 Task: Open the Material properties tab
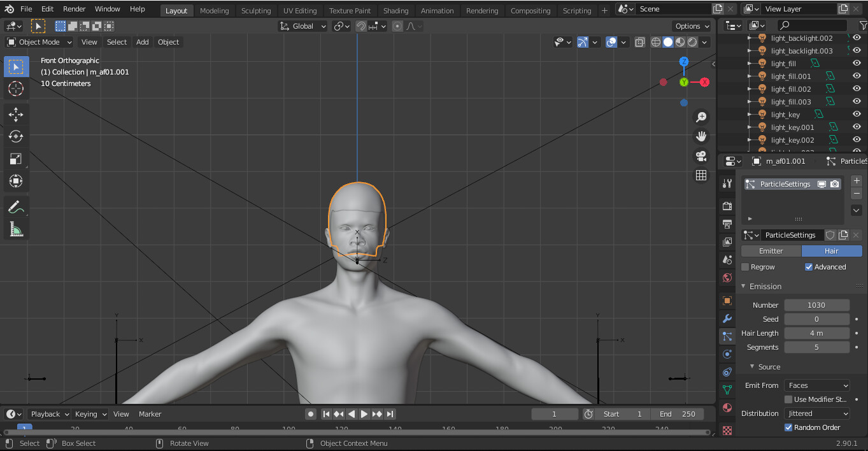point(727,407)
